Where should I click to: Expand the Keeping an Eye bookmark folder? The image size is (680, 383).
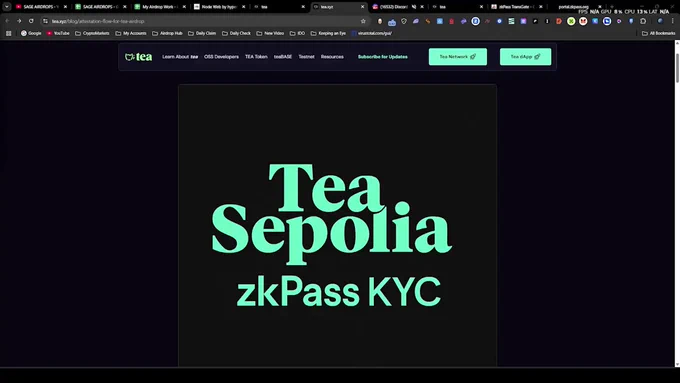tap(328, 33)
